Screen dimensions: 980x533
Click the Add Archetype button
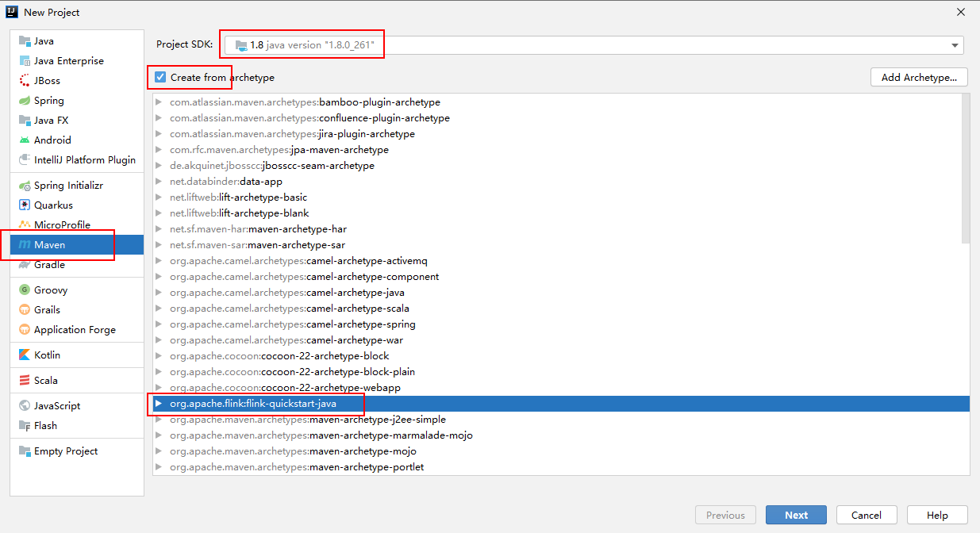pos(920,77)
